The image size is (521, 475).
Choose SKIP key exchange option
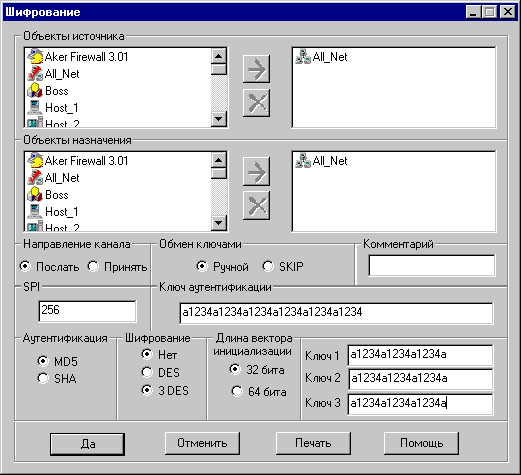283,266
